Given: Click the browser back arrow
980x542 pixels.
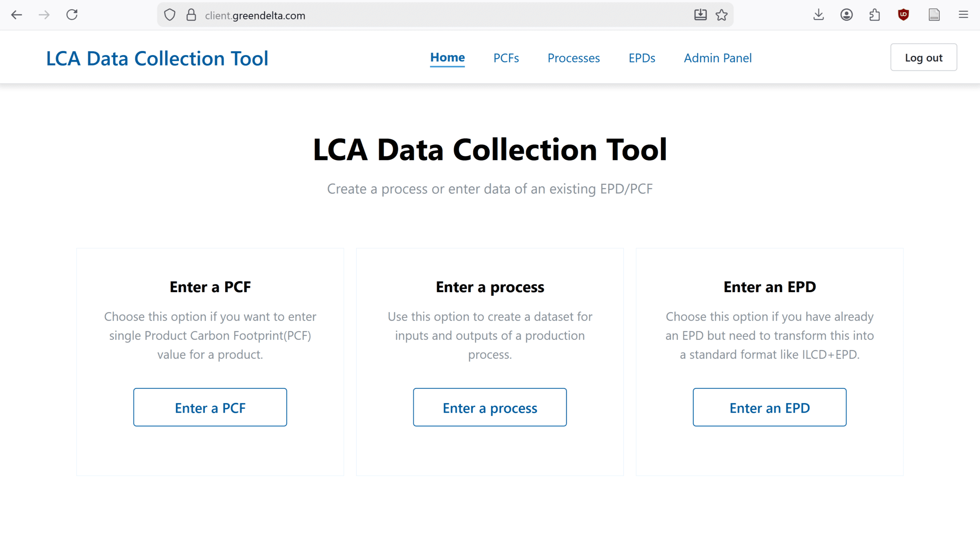Looking at the screenshot, I should click(16, 15).
